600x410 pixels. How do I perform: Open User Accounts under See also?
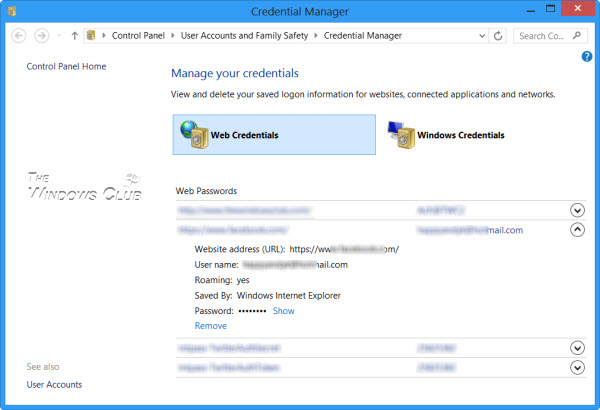[x=54, y=384]
